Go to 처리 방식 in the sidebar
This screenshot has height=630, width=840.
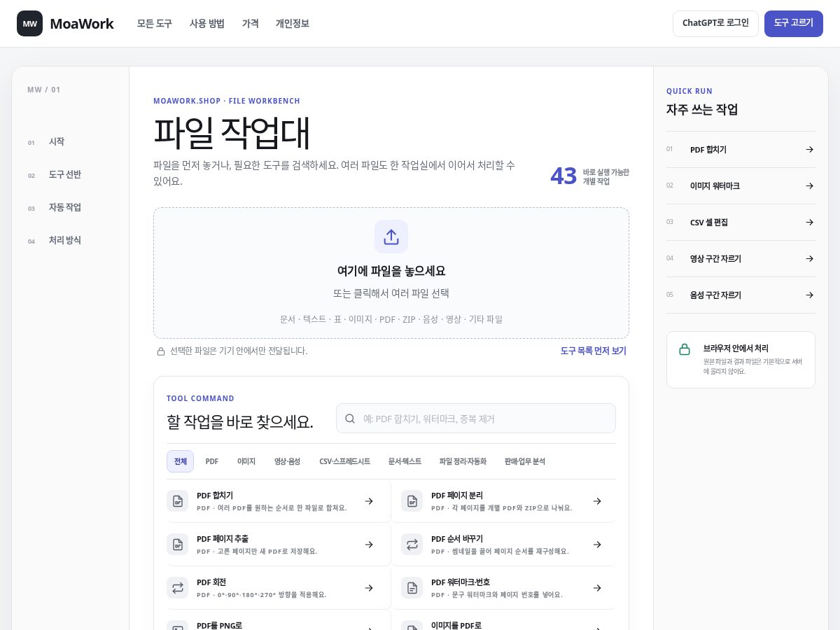pos(65,240)
